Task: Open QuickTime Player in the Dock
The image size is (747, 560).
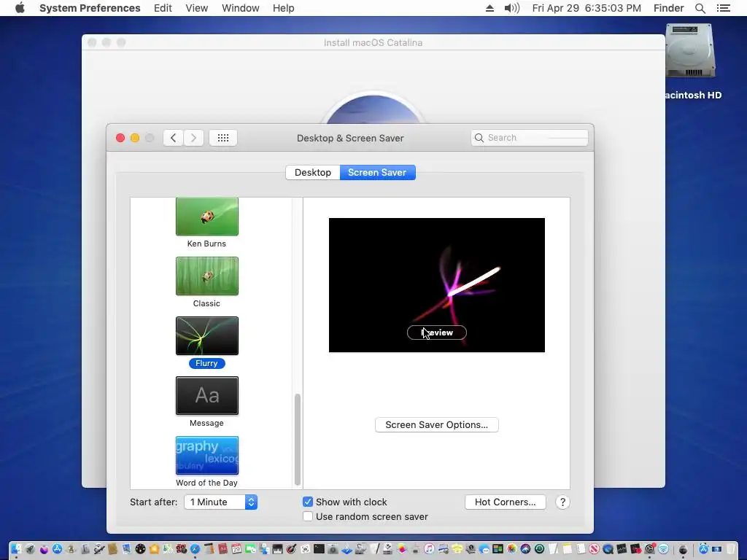Action: 608,549
